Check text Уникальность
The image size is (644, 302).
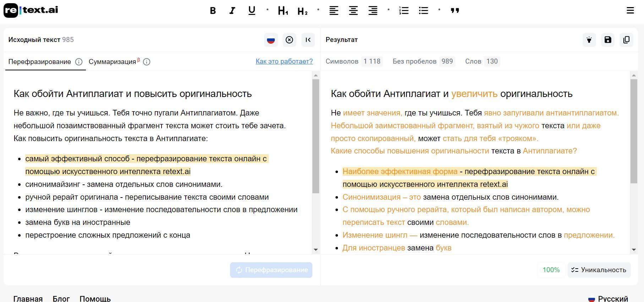point(599,270)
